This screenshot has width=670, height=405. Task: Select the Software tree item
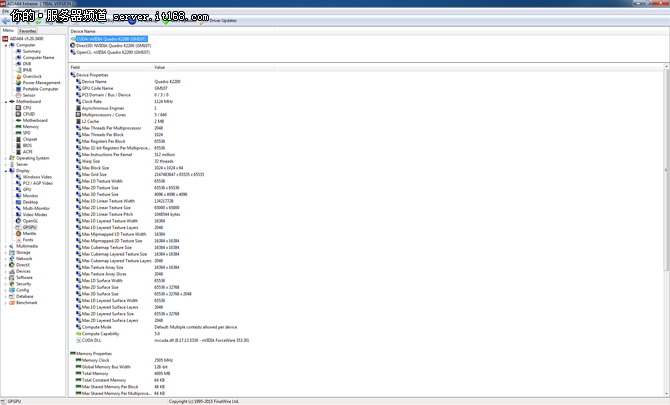(x=24, y=278)
